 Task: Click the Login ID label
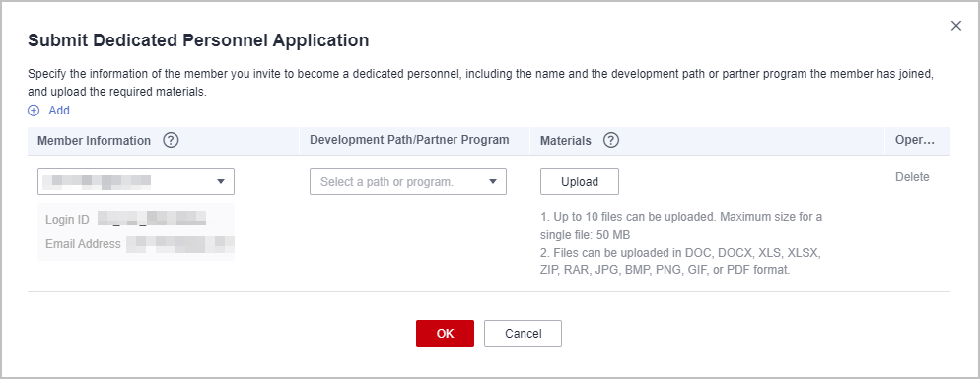click(x=67, y=220)
